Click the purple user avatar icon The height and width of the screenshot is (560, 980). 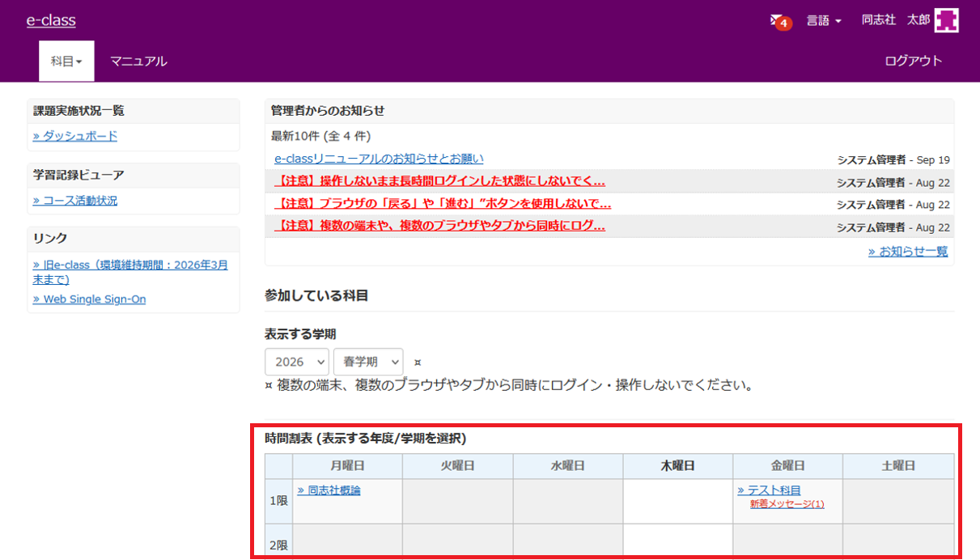(947, 20)
